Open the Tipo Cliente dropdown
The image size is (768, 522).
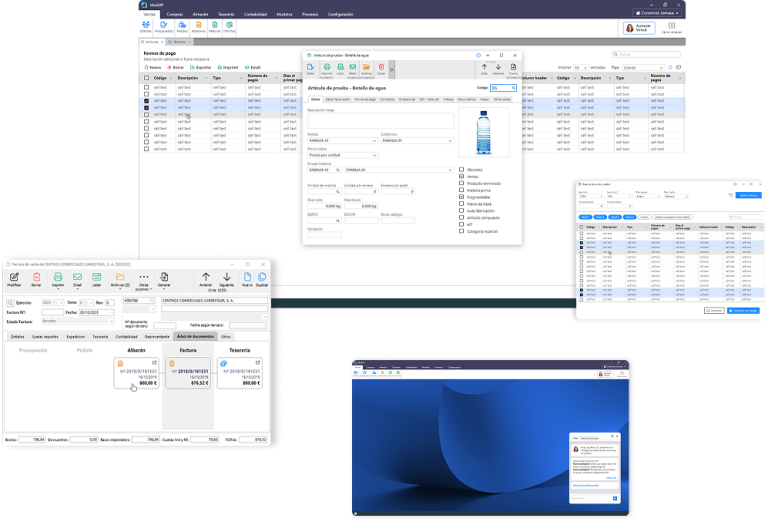pos(644,68)
